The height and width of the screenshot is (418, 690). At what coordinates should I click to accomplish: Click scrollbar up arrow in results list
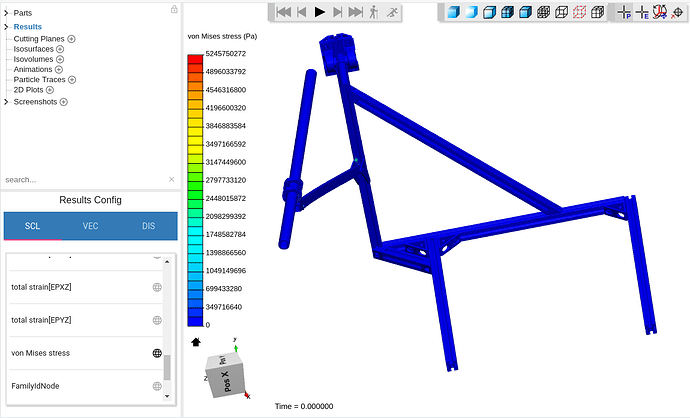pos(167,262)
